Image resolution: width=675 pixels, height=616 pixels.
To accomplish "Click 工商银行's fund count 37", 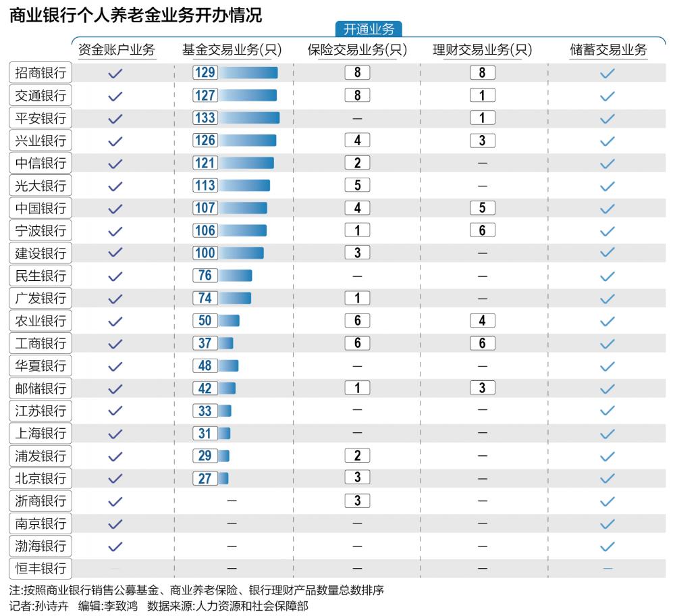I will (205, 343).
